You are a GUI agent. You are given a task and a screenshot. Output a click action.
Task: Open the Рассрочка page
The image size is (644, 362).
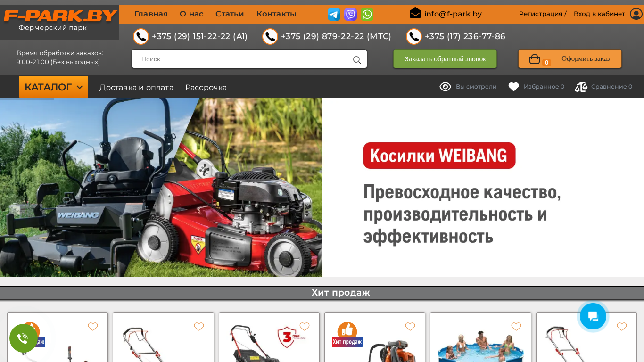pyautogui.click(x=206, y=88)
